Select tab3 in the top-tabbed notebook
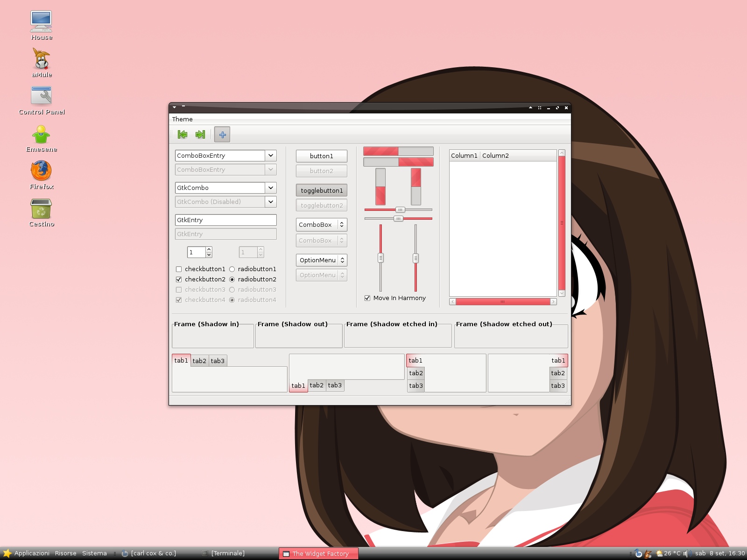The width and height of the screenshot is (747, 560). (x=218, y=361)
